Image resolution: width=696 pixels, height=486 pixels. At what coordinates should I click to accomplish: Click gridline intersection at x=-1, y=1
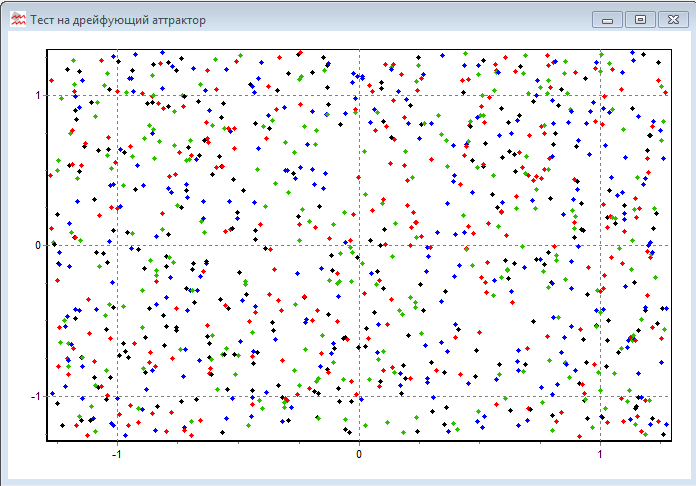[117, 95]
